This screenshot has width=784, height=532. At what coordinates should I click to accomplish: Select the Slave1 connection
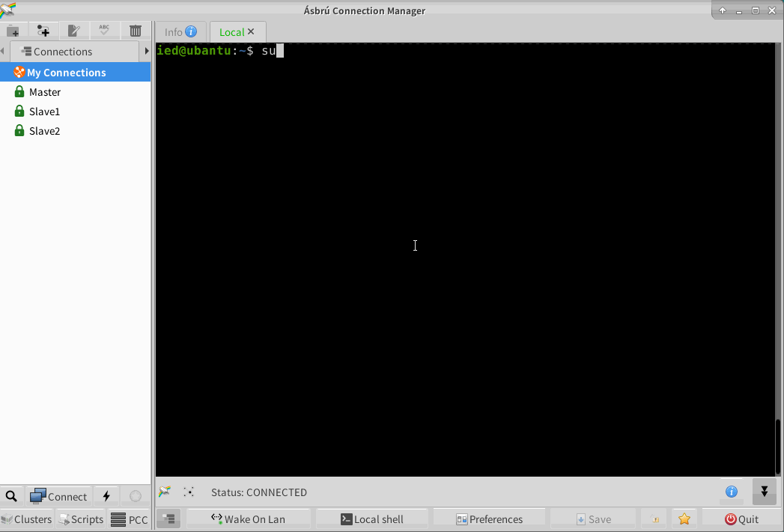(44, 111)
